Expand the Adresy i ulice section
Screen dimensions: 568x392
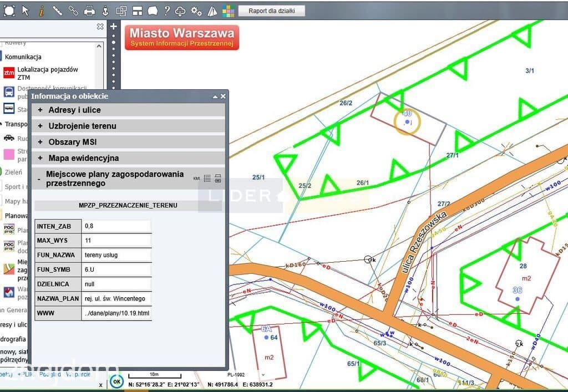click(128, 110)
